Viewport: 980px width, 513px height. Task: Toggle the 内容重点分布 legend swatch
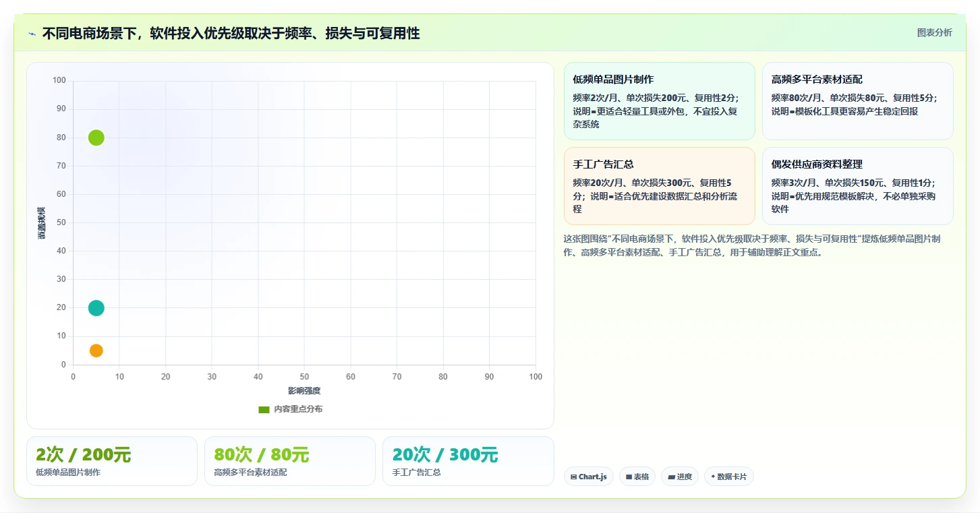coord(264,409)
